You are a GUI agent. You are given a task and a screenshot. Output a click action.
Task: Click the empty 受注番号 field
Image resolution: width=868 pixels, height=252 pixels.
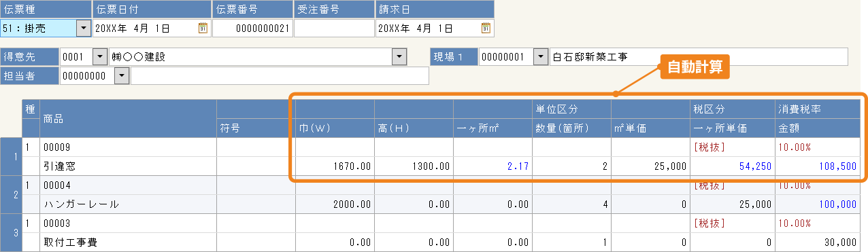click(334, 28)
